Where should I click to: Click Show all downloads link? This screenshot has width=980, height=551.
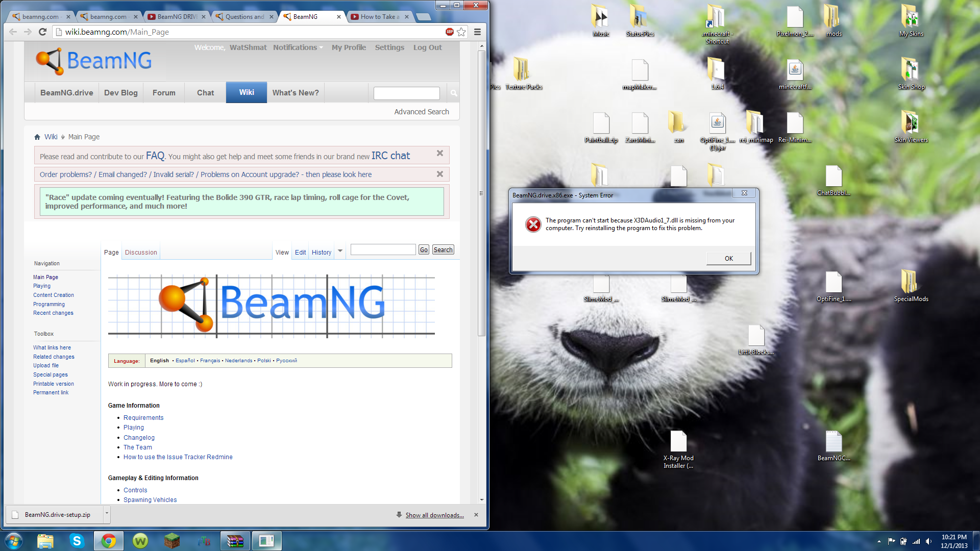pyautogui.click(x=435, y=515)
